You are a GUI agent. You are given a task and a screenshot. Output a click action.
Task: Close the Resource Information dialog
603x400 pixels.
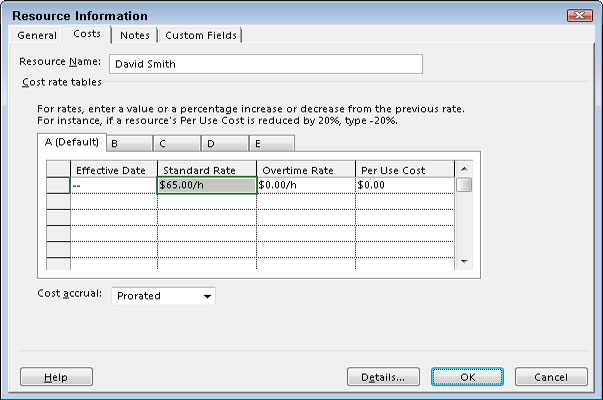coord(579,16)
